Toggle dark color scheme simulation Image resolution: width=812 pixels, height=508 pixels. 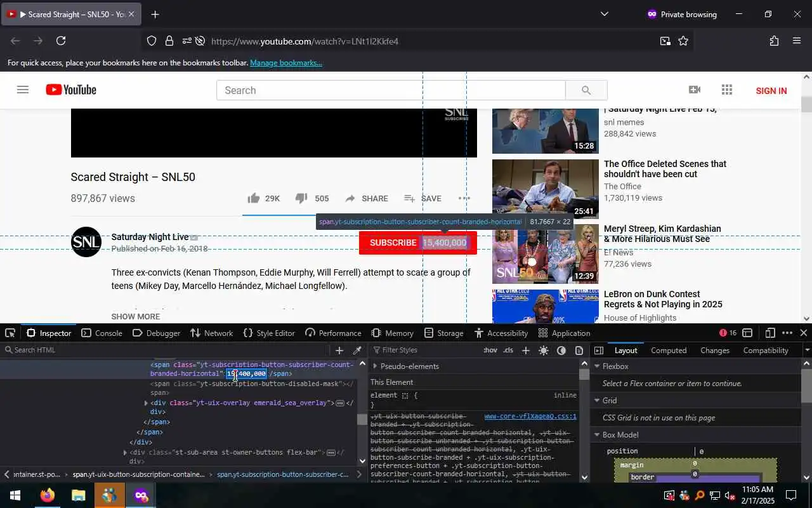(561, 351)
